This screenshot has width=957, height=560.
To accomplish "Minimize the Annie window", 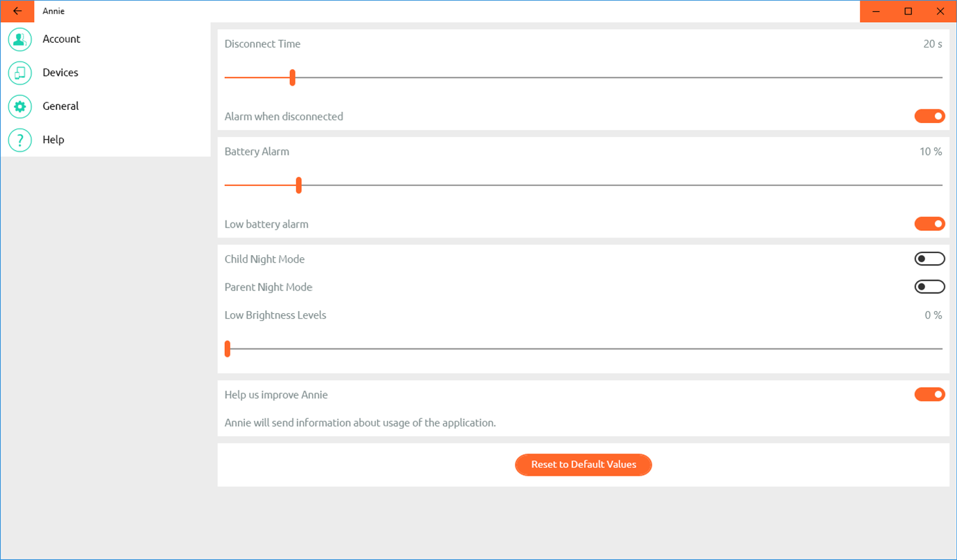I will click(x=876, y=11).
